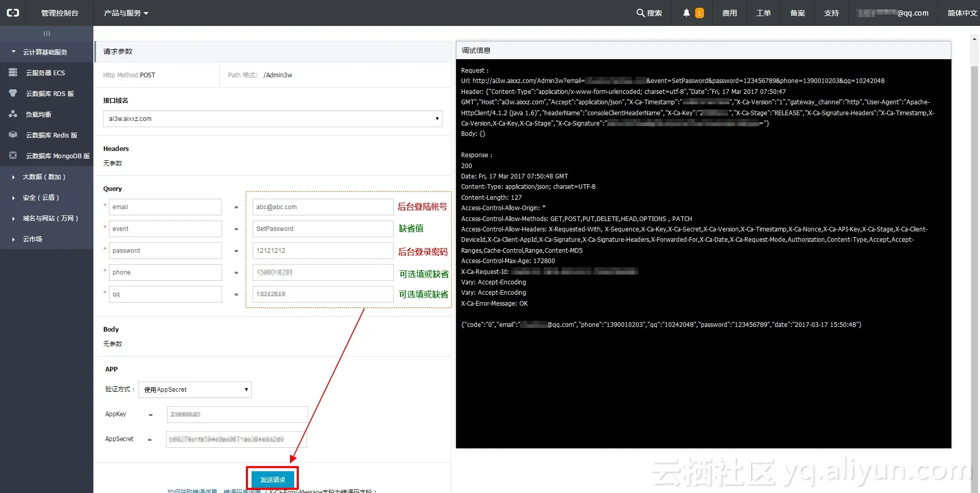Click the 请求参数 panel header
This screenshot has height=493, width=980.
273,51
